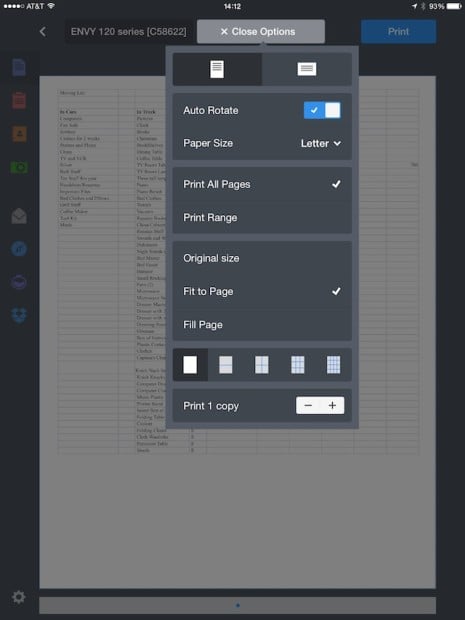Go back with the left arrow
The height and width of the screenshot is (620, 465).
click(x=43, y=31)
